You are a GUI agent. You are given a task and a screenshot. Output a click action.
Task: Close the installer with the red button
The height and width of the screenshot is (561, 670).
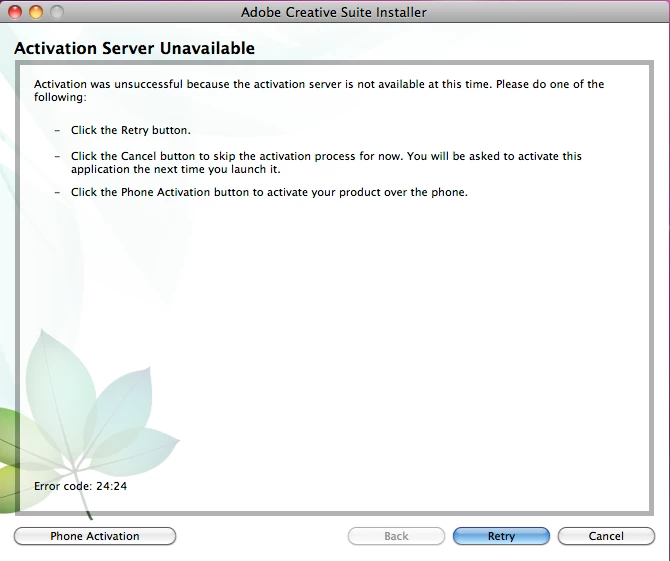pos(15,12)
